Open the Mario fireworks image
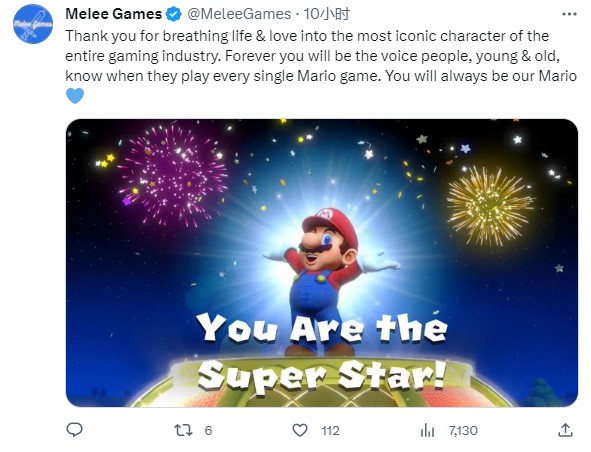 click(x=322, y=263)
